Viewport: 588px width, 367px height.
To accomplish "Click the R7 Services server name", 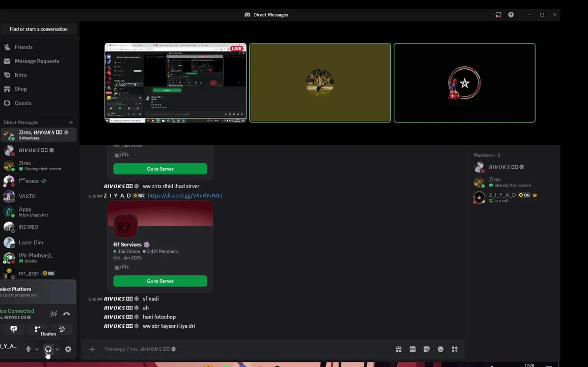I will (x=127, y=244).
